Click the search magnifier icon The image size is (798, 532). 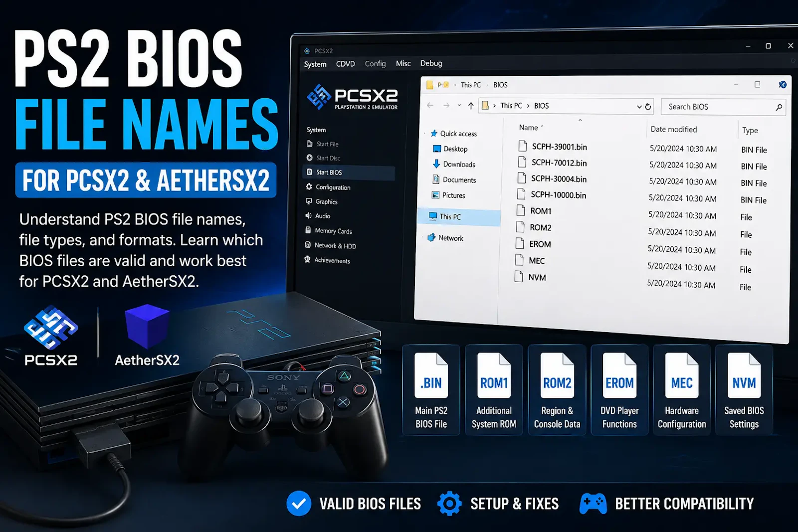point(779,107)
